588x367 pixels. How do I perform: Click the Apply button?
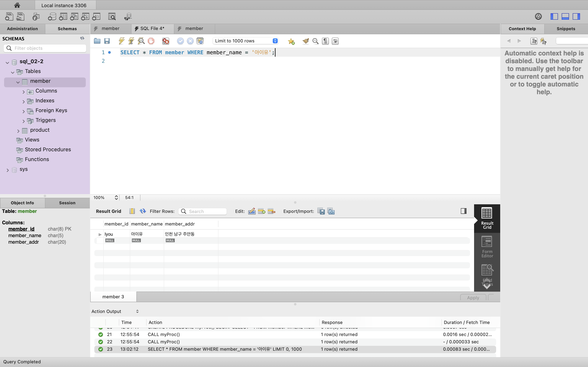point(473,298)
